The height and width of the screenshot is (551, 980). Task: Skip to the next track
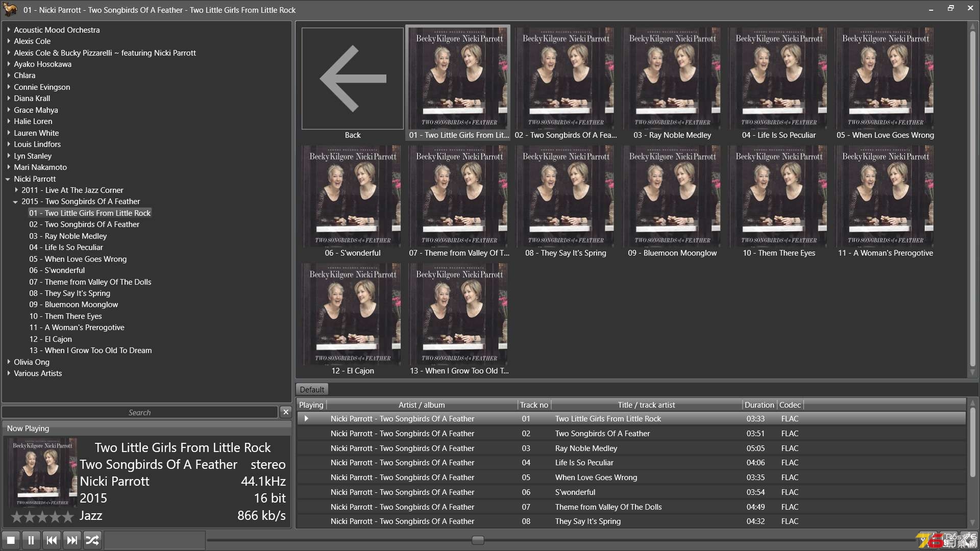72,540
